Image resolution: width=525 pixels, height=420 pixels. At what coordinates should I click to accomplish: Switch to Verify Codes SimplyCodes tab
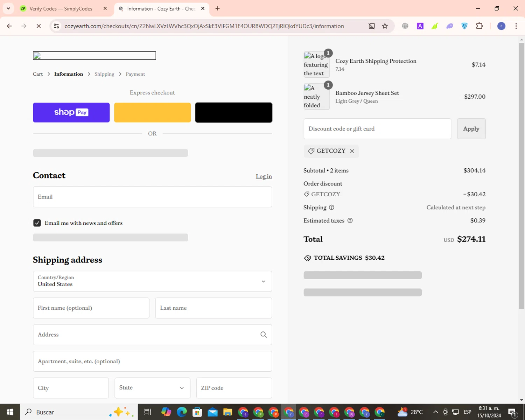point(61,8)
